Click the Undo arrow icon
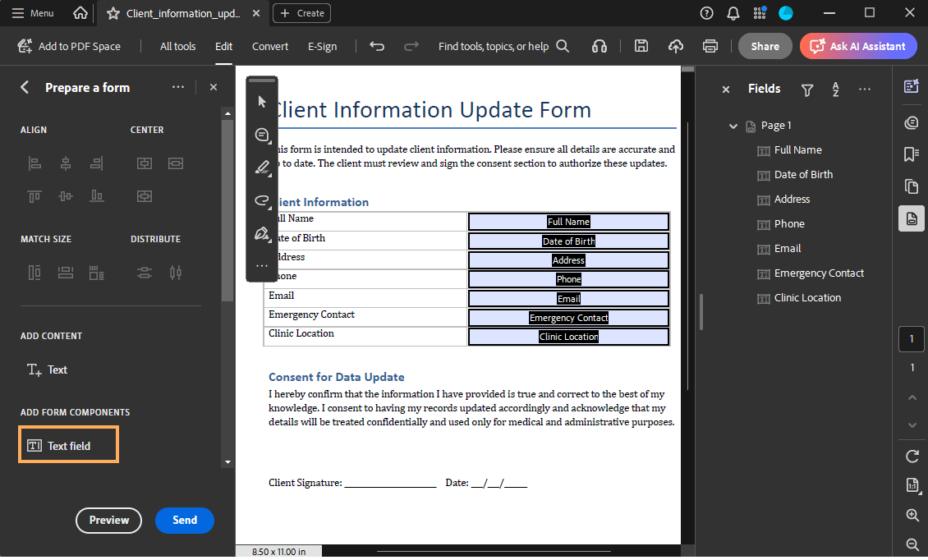The width and height of the screenshot is (928, 560). [377, 47]
